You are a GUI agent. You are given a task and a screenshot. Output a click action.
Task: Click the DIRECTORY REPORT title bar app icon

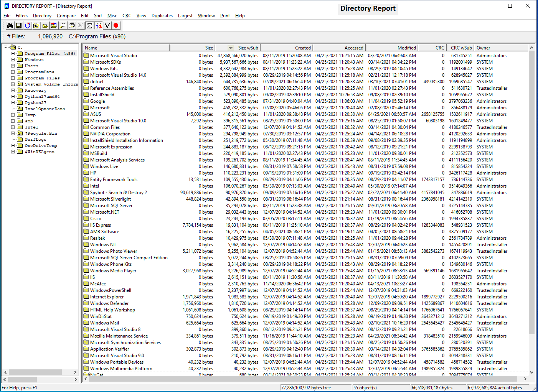click(x=7, y=6)
